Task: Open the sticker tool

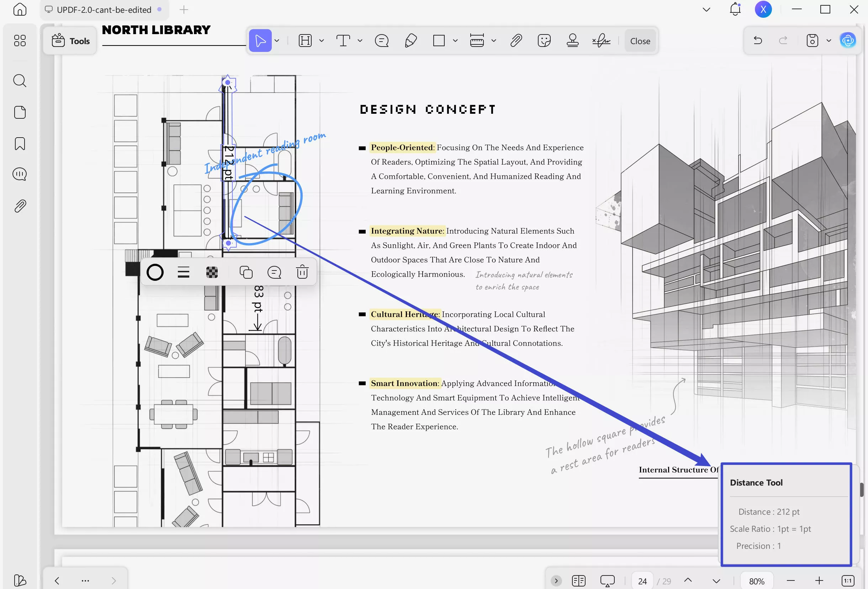Action: click(x=544, y=40)
